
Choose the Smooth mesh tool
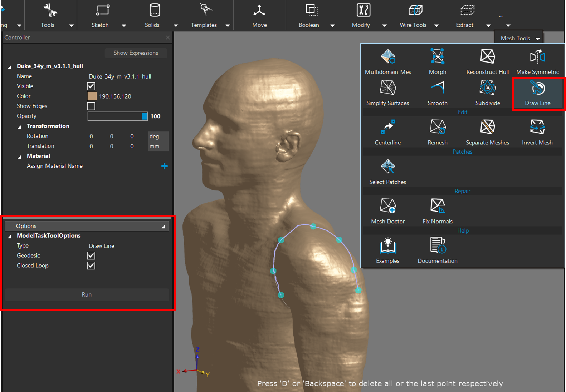(x=437, y=93)
